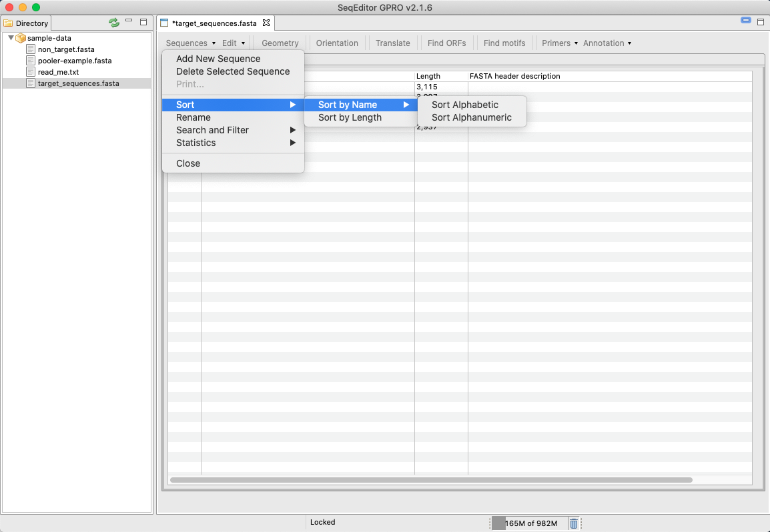770x532 pixels.
Task: Click the green refresh icon in Directory panel
Action: [114, 23]
